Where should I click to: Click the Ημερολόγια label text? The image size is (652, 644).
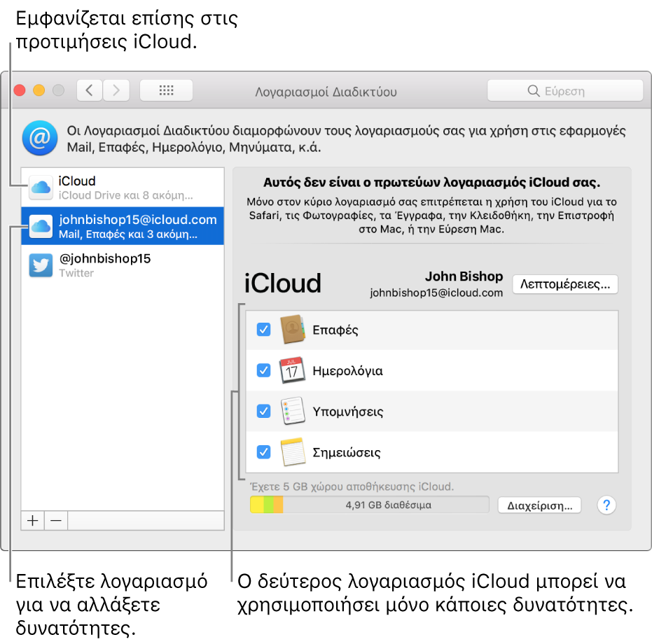click(x=347, y=371)
